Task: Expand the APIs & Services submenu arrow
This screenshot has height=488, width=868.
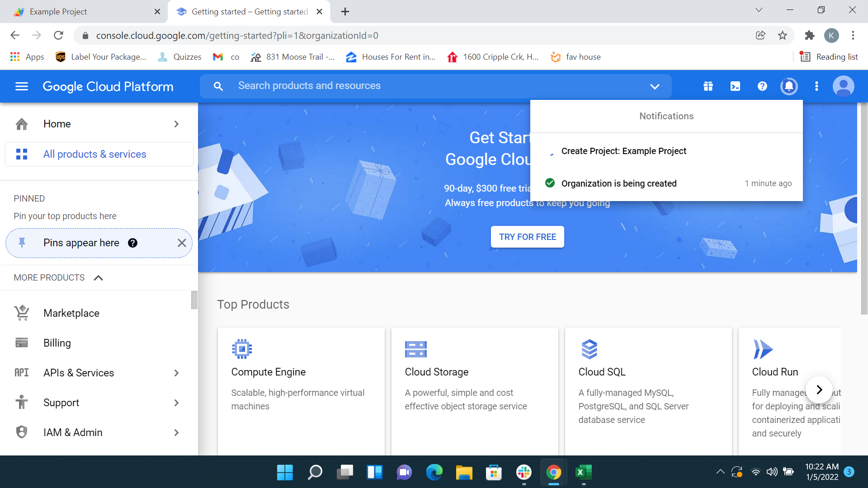Action: coord(176,373)
